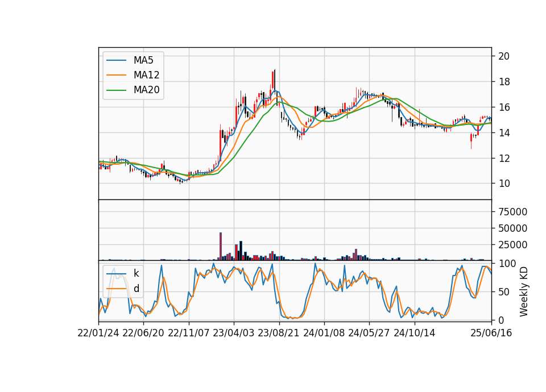Click the 22/11/07 date axis label
The height and width of the screenshot is (392, 546).
point(188,333)
